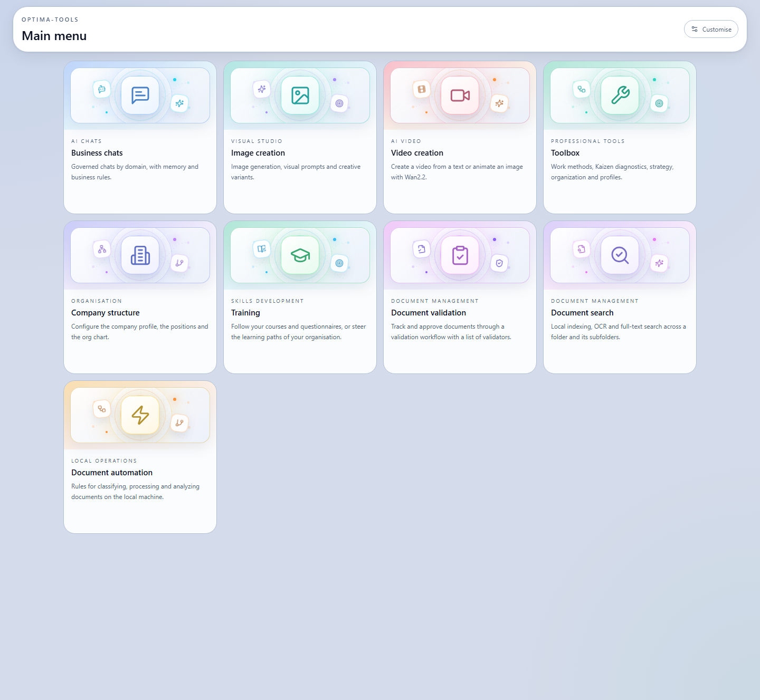
Task: Click small film icon in Video creation card
Action: [x=422, y=89]
